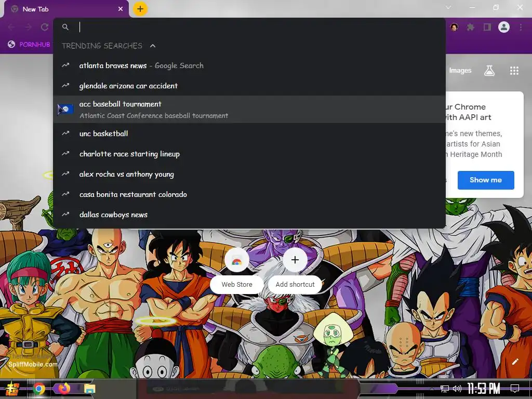Go back to the previous page
The width and height of the screenshot is (532, 399).
[x=11, y=27]
